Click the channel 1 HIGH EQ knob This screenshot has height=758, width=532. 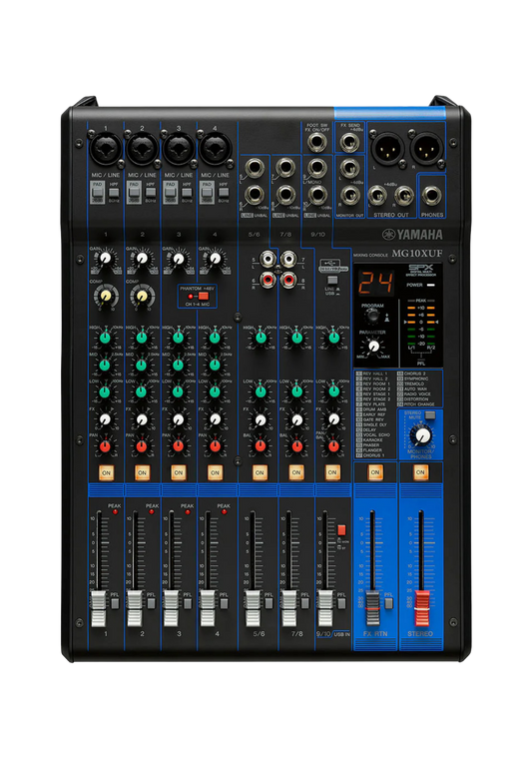coord(105,337)
